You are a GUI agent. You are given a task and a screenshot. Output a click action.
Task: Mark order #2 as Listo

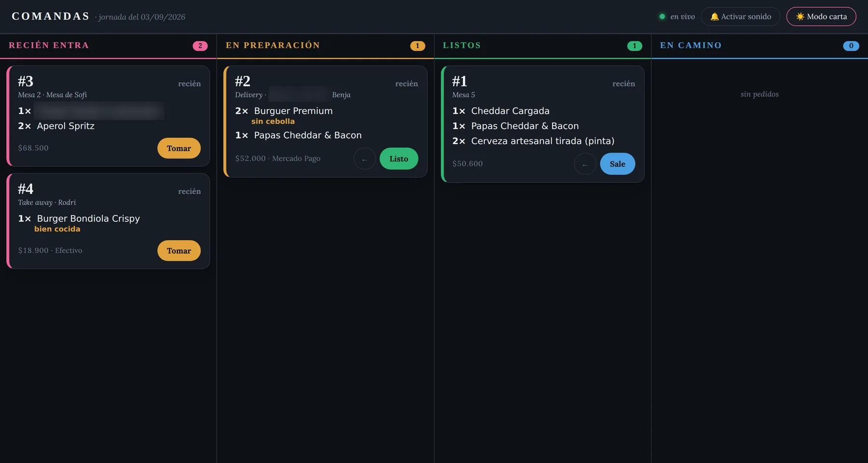coord(399,159)
